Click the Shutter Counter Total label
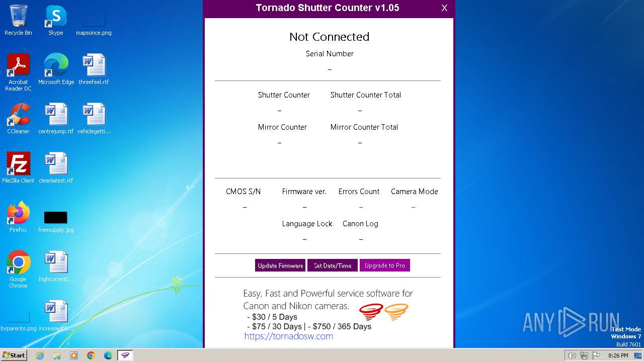This screenshot has width=644, height=362. (x=366, y=95)
